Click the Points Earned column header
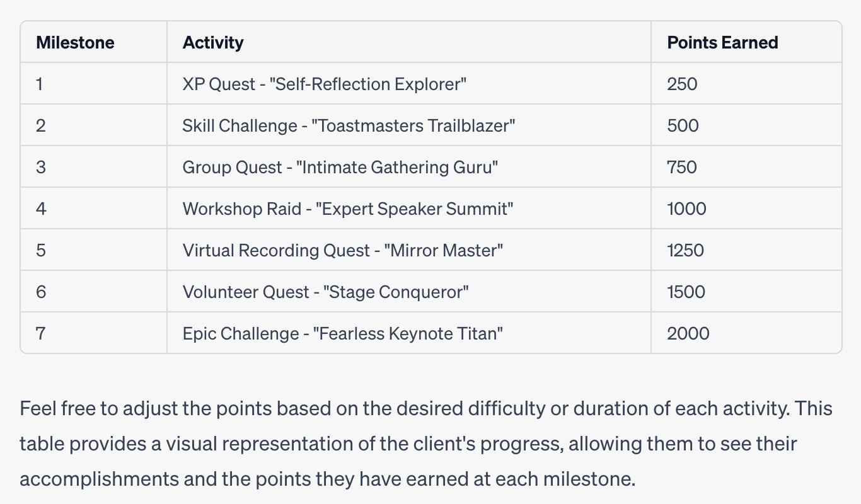 [x=722, y=42]
